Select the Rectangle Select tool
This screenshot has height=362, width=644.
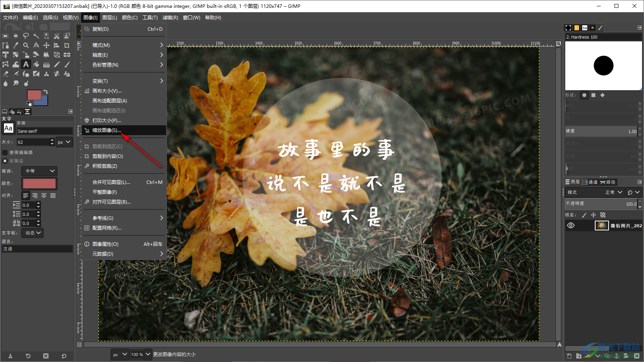pyautogui.click(x=6, y=36)
